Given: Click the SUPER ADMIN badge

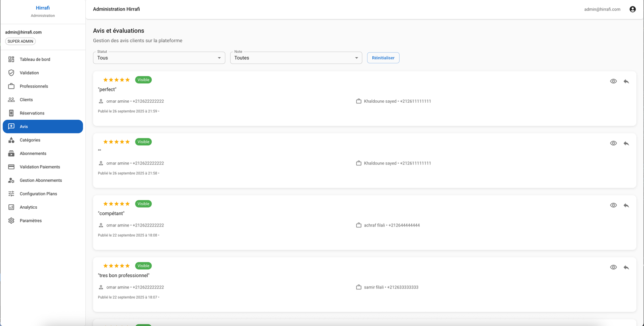Looking at the screenshot, I should pyautogui.click(x=21, y=42).
